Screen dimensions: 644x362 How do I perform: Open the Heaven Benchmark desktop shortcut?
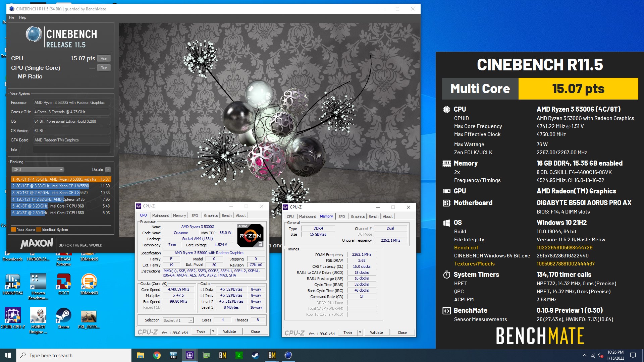click(x=38, y=287)
